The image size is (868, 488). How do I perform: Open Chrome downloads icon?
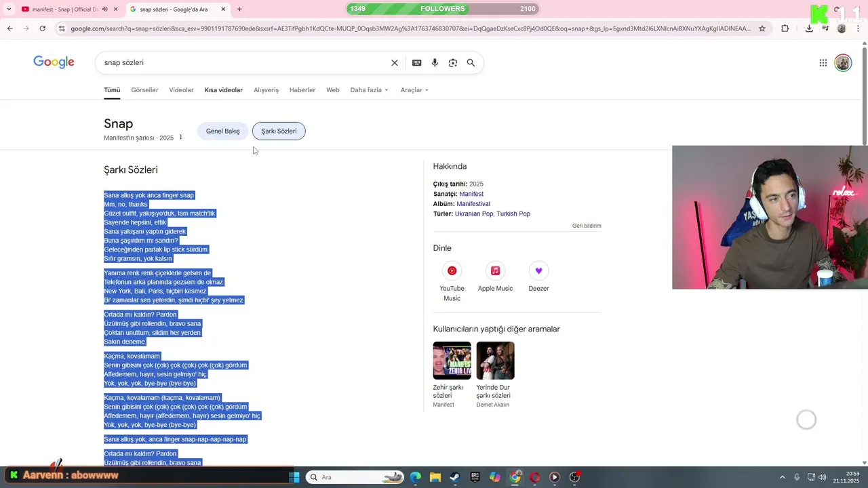point(809,28)
